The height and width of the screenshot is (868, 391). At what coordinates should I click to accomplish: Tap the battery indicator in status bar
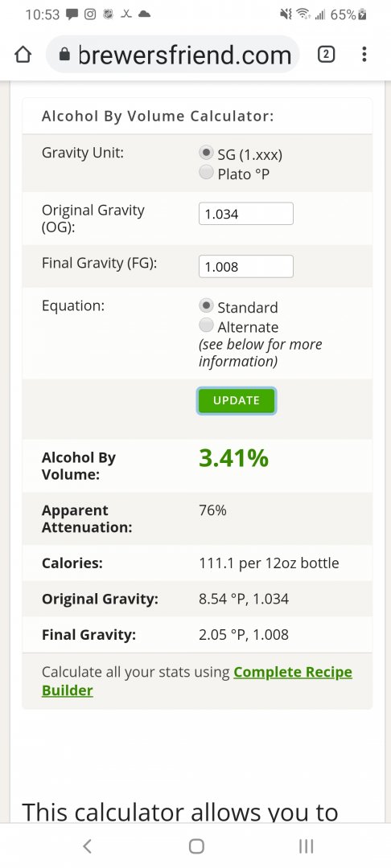point(362,14)
